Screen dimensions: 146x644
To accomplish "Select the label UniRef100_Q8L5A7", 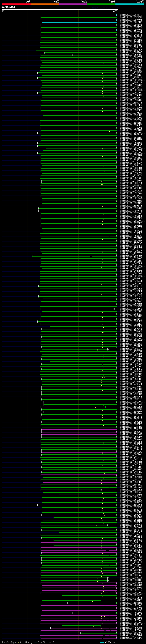I will [131, 273].
